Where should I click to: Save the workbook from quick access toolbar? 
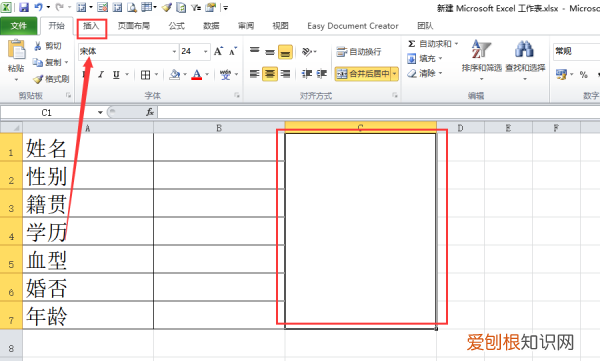[x=24, y=7]
